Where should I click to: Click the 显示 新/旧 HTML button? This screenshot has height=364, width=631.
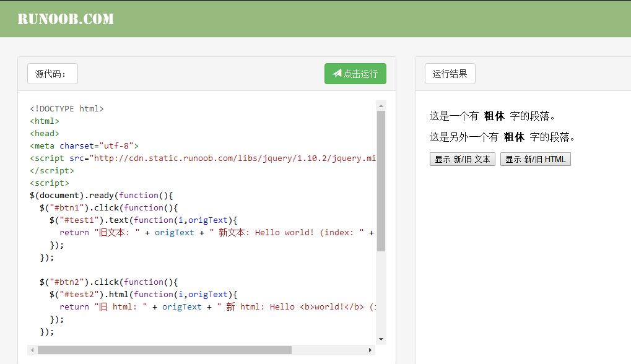click(536, 159)
